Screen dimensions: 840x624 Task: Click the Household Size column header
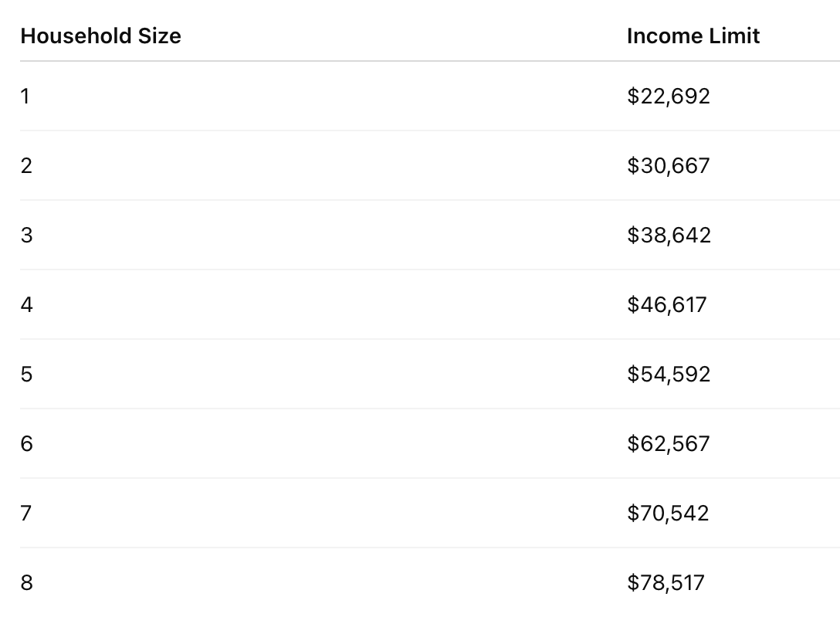click(100, 36)
